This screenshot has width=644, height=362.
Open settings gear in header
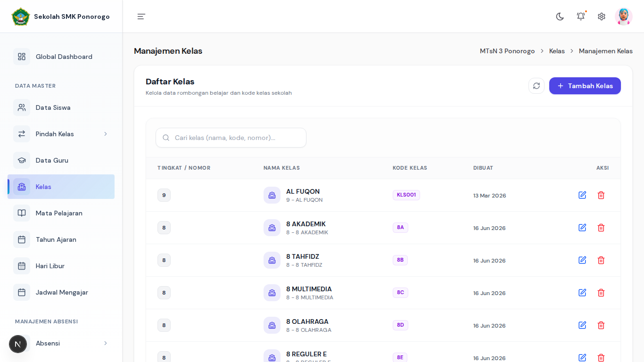pyautogui.click(x=602, y=16)
